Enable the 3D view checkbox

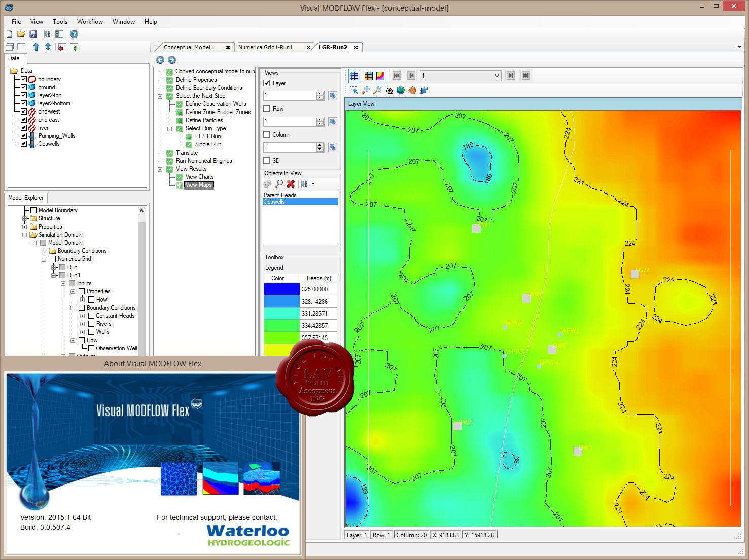[x=267, y=161]
